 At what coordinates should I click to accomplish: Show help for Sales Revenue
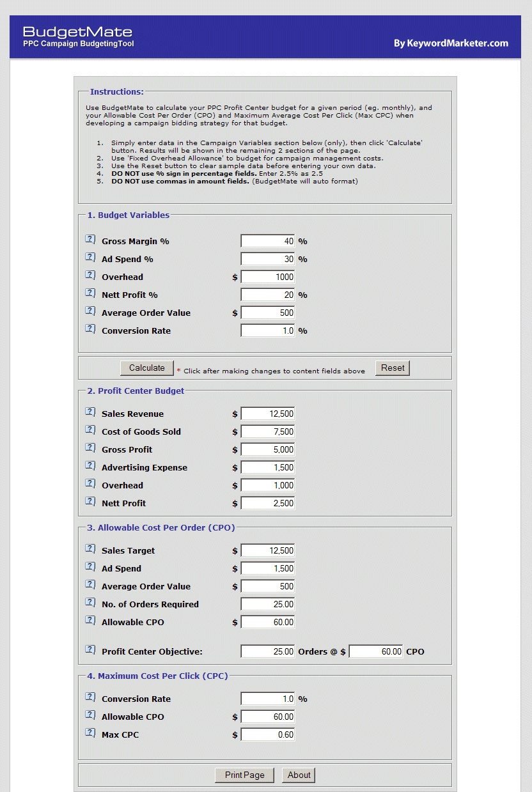(x=90, y=412)
